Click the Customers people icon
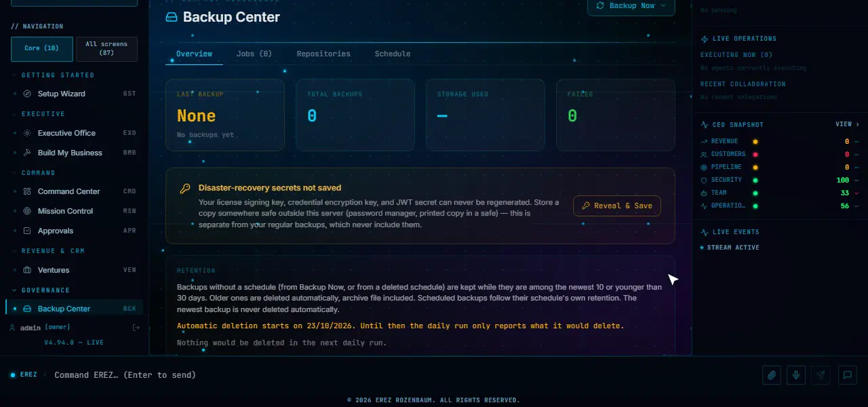 (x=704, y=154)
